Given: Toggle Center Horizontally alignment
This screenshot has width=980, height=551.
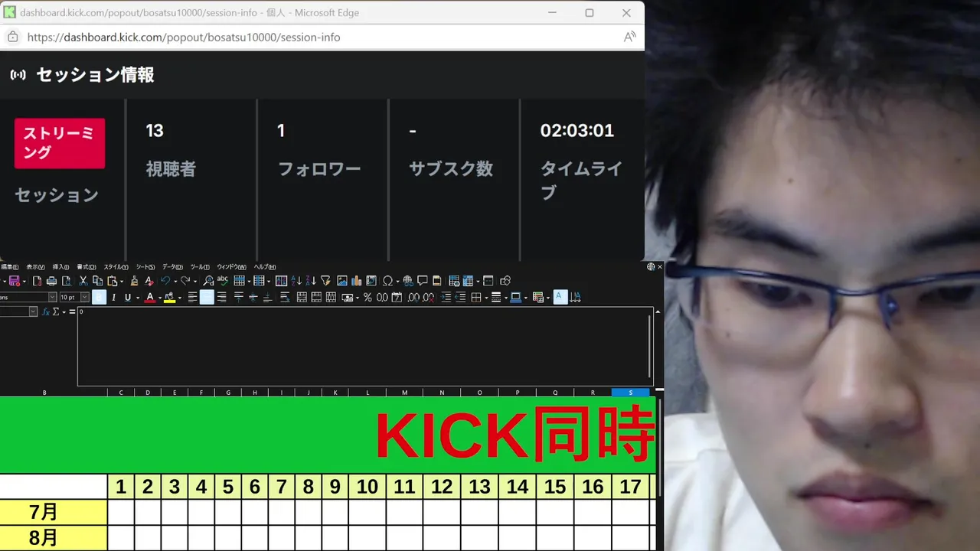Looking at the screenshot, I should click(x=207, y=298).
